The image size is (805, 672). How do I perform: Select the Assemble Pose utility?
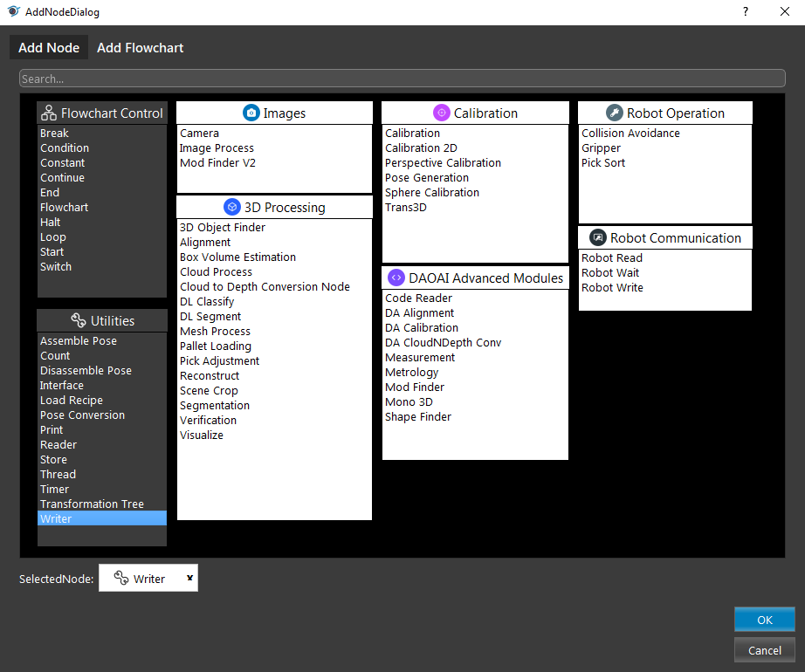point(79,340)
